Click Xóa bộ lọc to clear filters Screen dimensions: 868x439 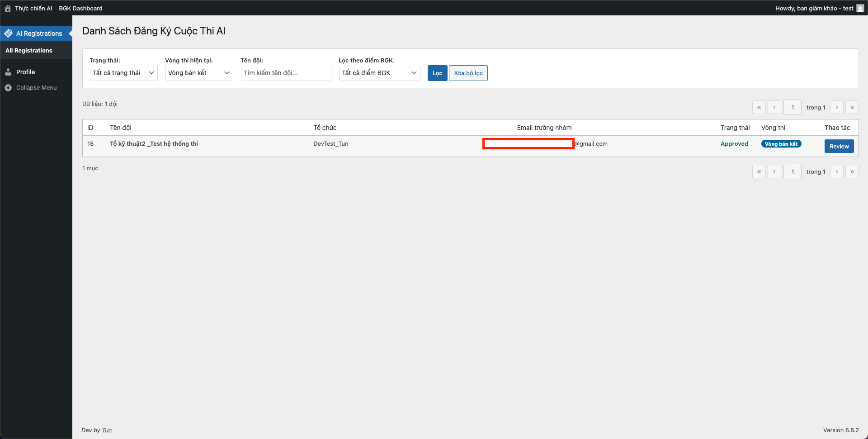(x=468, y=73)
